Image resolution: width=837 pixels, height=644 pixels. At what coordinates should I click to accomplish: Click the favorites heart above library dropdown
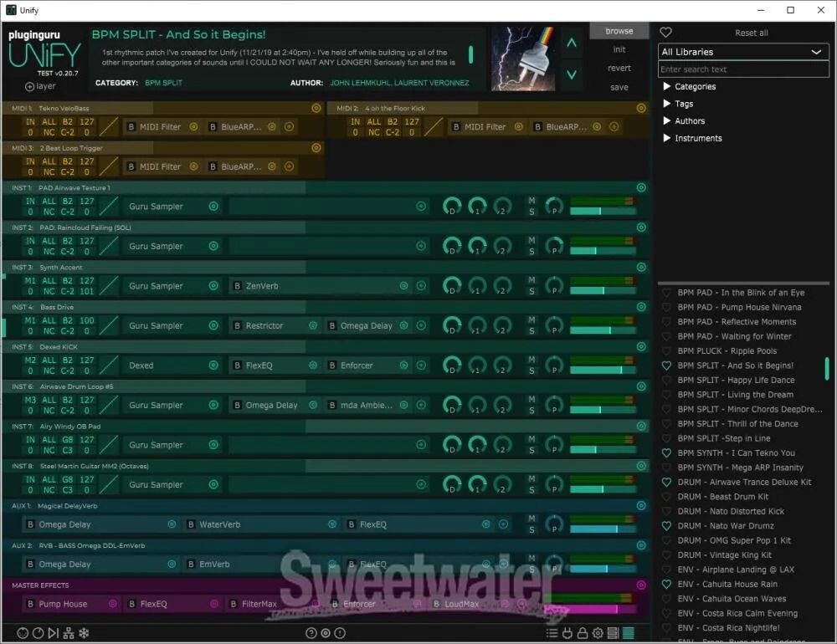666,33
